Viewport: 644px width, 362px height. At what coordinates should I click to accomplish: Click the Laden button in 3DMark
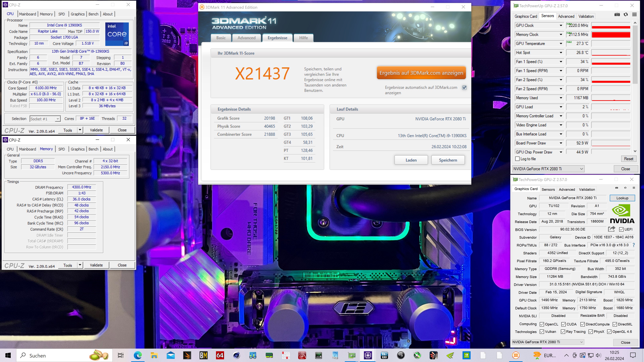(411, 160)
